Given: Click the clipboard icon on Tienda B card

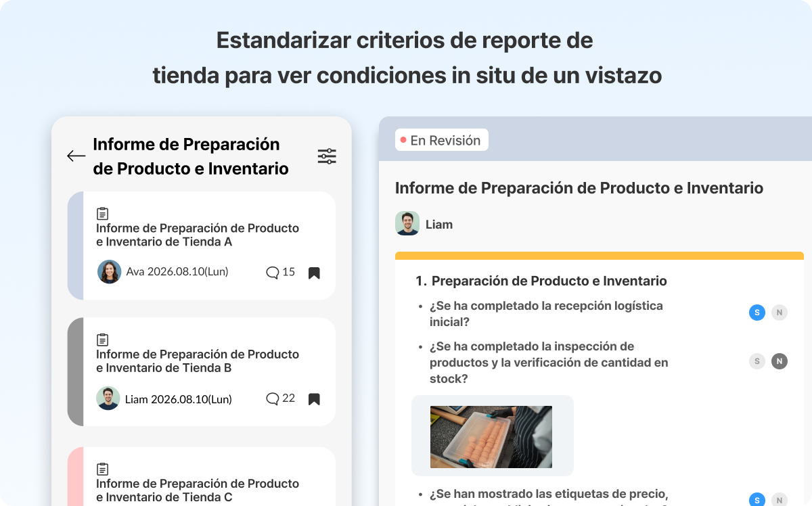Looking at the screenshot, I should point(102,340).
